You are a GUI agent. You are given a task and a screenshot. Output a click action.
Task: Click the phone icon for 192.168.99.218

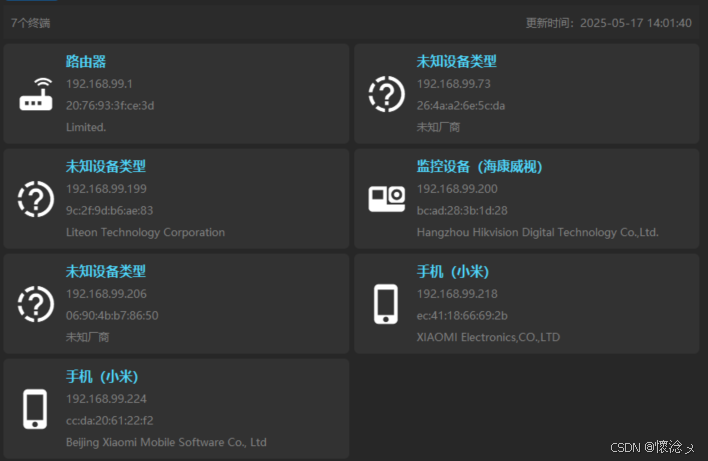(x=386, y=304)
